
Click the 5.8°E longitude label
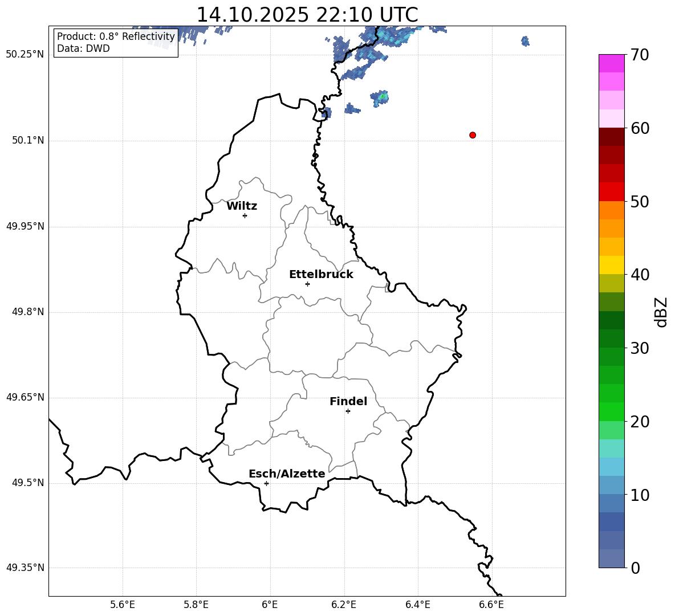[196, 605]
